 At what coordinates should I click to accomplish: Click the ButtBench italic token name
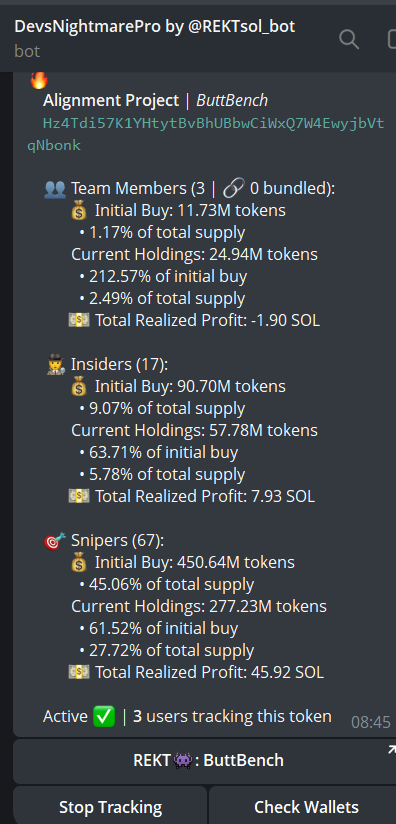232,100
